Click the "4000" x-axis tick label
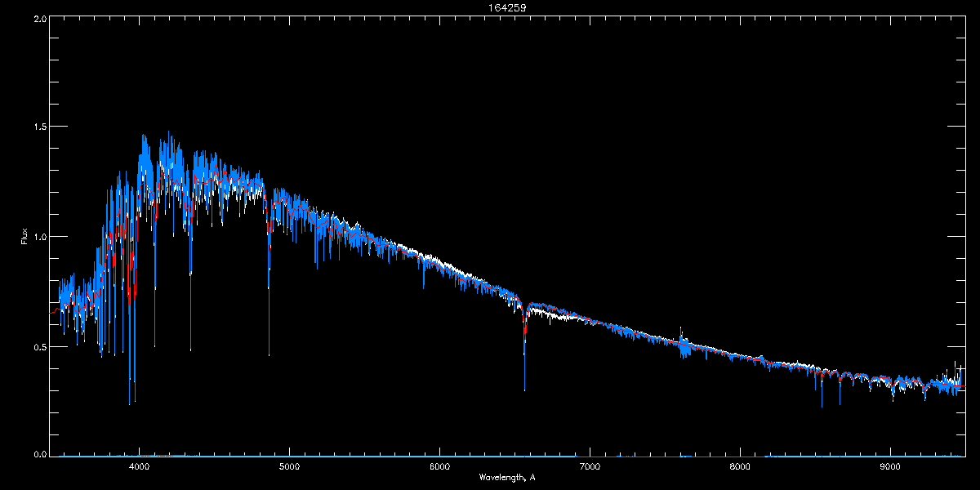Screen dimensions: 980x490 tap(140, 467)
